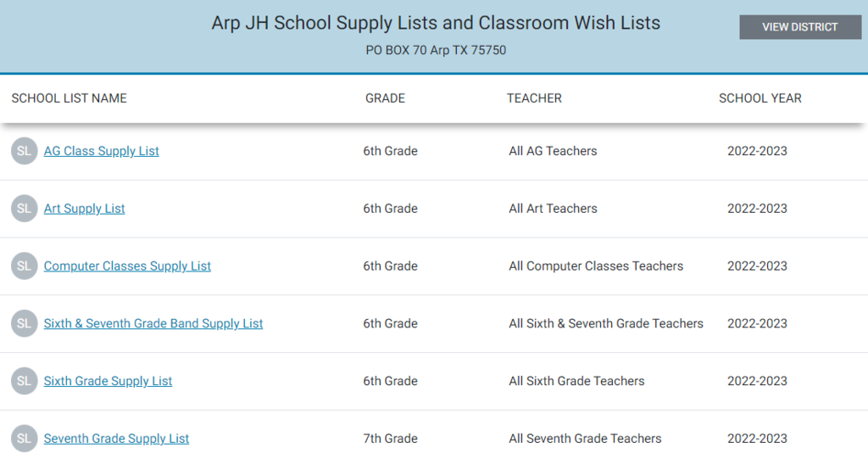The width and height of the screenshot is (868, 453).
Task: Click the SL icon beside Art Supply List
Action: [25, 208]
